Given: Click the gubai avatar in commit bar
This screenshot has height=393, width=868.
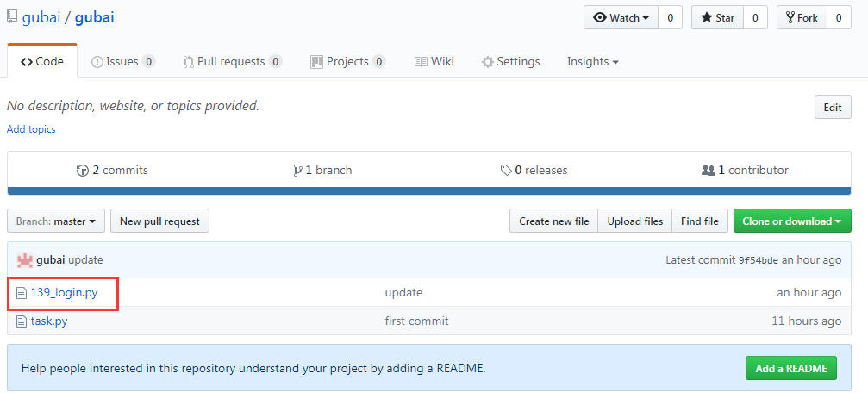Looking at the screenshot, I should tap(25, 259).
